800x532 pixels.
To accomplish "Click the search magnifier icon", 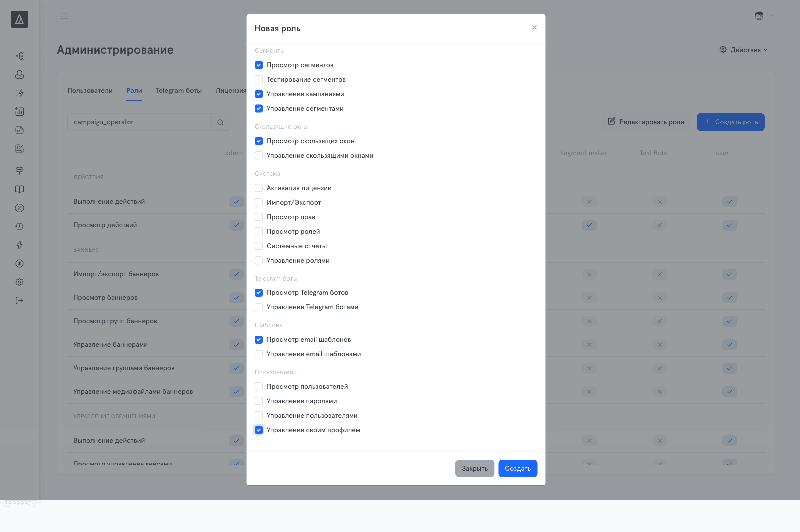I will point(220,122).
